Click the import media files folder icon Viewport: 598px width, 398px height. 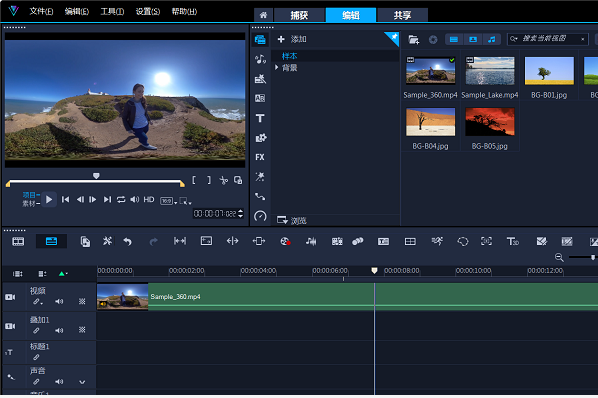tap(414, 39)
